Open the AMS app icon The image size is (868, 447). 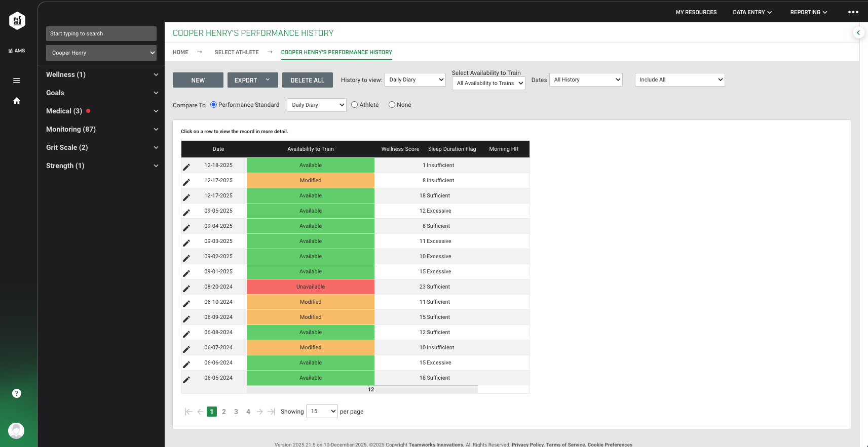coord(17,51)
